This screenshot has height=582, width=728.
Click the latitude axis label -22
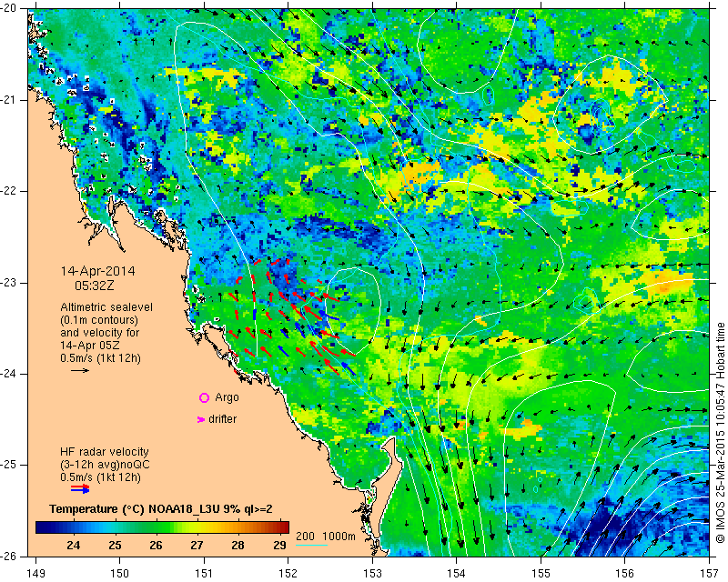[8, 191]
